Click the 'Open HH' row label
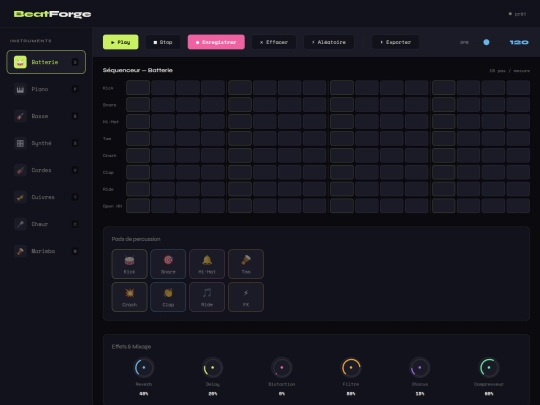The height and width of the screenshot is (405, 540). [112, 206]
